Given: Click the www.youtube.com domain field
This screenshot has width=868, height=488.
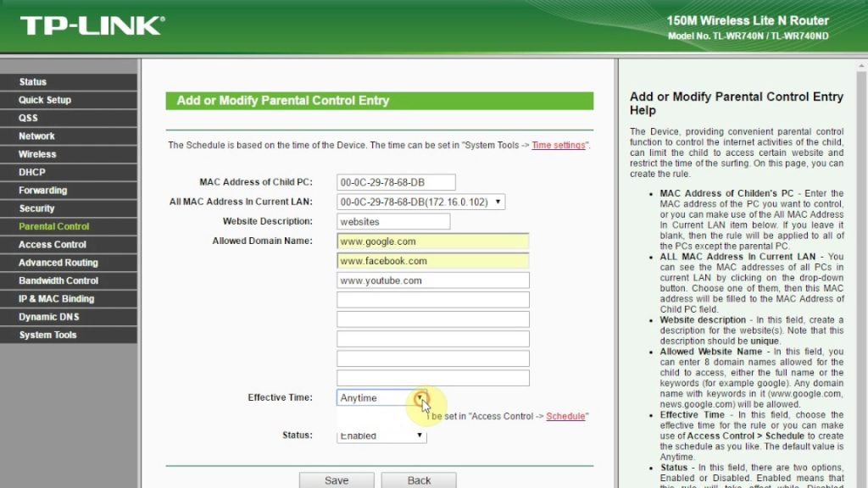Looking at the screenshot, I should (x=433, y=280).
